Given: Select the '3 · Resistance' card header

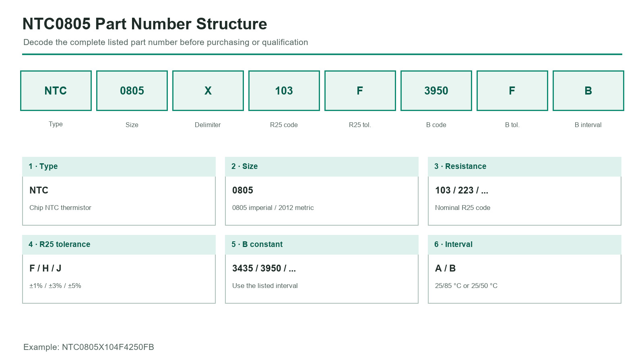Looking at the screenshot, I should 524,167.
